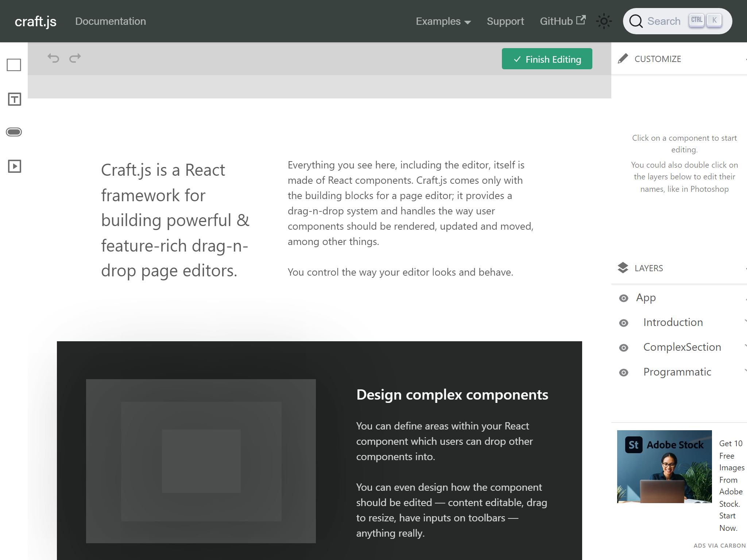Click the LAYERS panel header
This screenshot has height=560, width=747.
[x=679, y=268]
